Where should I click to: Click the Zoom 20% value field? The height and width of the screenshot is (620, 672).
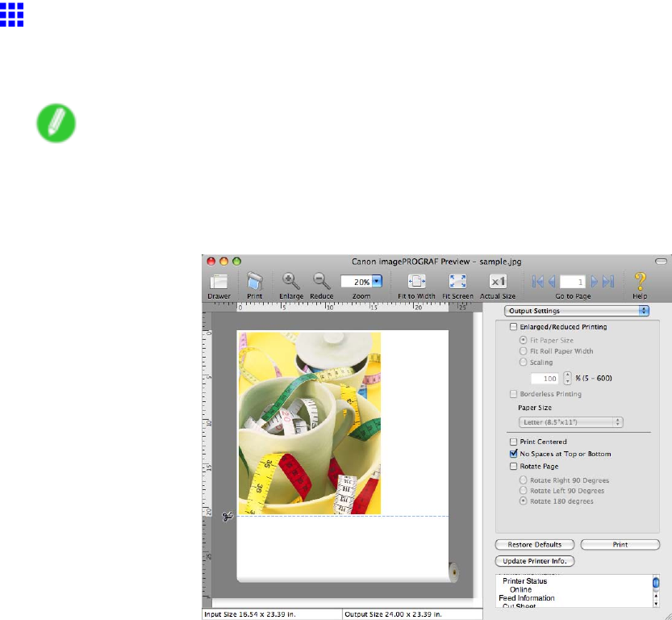coord(357,282)
